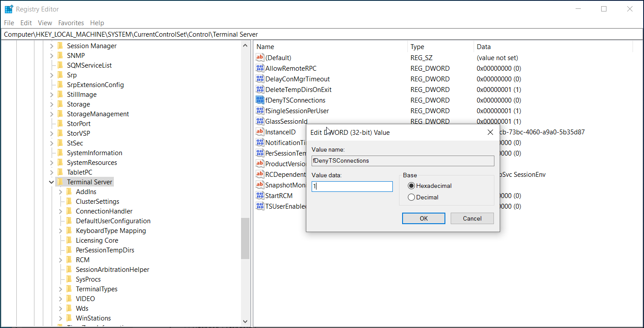Open the Edit menu
The height and width of the screenshot is (328, 644).
pyautogui.click(x=26, y=23)
